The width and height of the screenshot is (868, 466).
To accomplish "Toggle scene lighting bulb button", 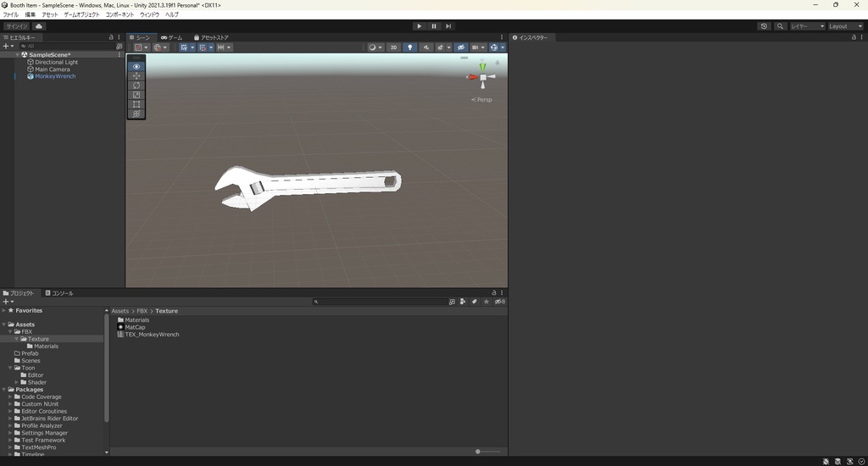I will pyautogui.click(x=409, y=47).
